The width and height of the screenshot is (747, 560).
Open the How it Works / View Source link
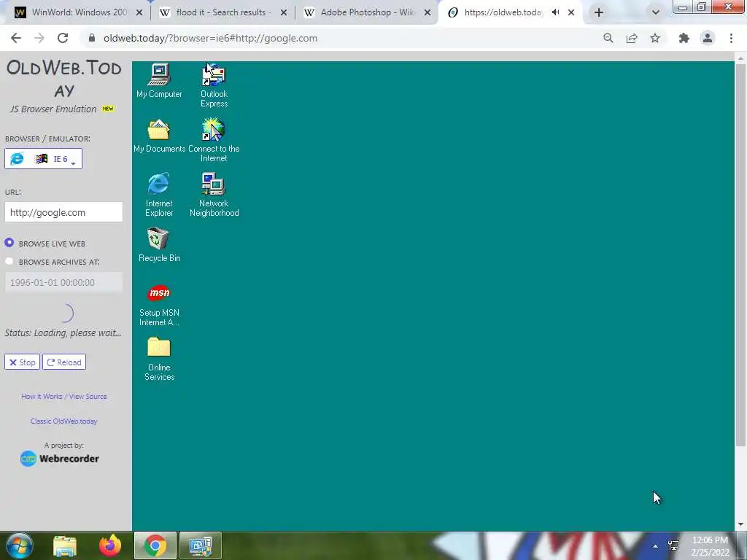(64, 396)
